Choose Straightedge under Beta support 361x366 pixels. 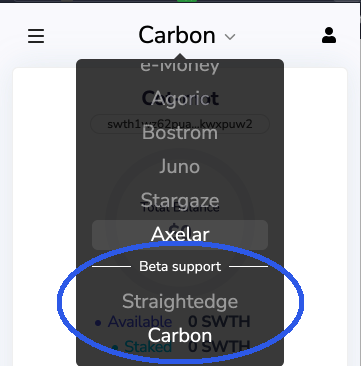tap(180, 302)
